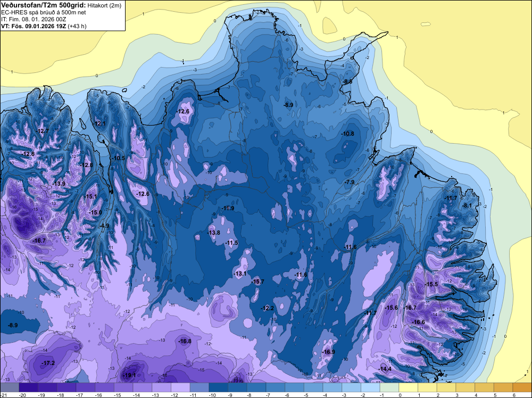Click the -18 label on the color legend bar
The image size is (532, 398).
(61, 395)
